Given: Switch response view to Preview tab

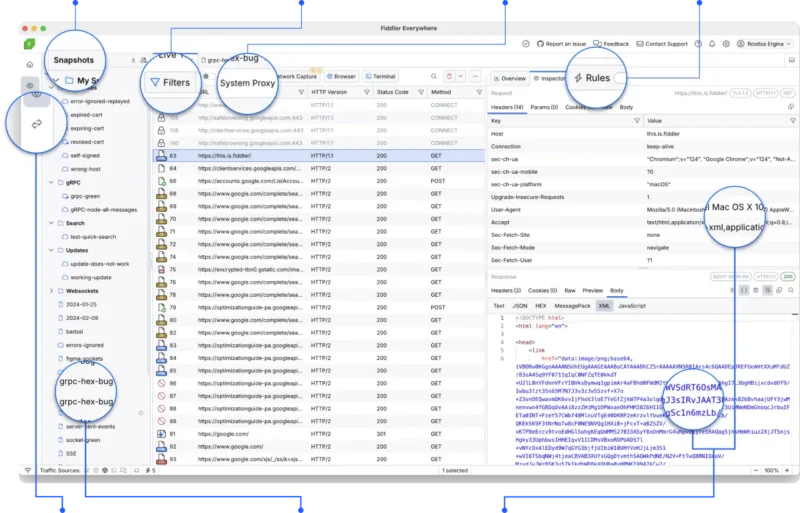Looking at the screenshot, I should point(592,290).
